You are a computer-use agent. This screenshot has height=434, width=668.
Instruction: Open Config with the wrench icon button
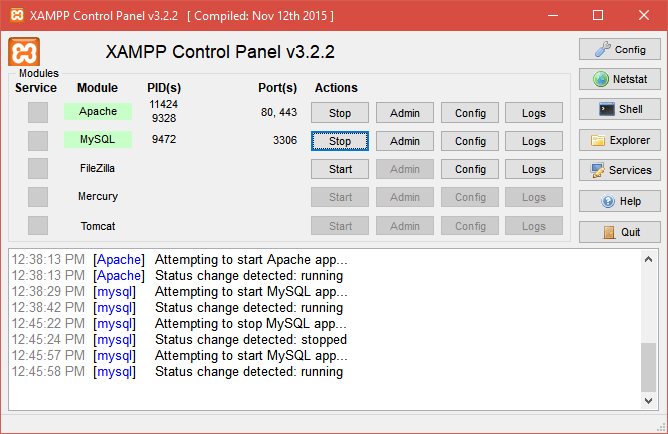click(x=619, y=49)
